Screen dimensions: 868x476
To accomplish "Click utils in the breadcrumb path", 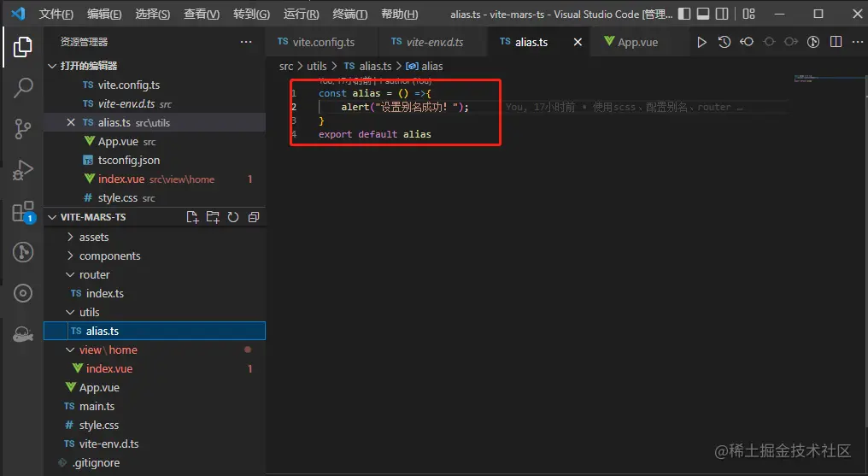I will point(317,67).
